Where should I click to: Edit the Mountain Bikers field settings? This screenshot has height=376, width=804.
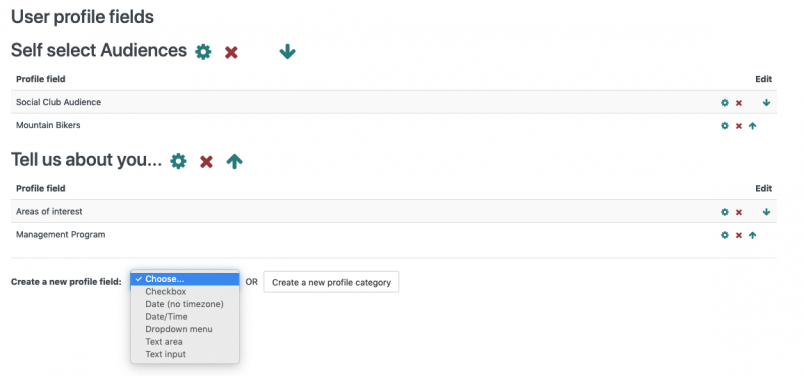(725, 126)
